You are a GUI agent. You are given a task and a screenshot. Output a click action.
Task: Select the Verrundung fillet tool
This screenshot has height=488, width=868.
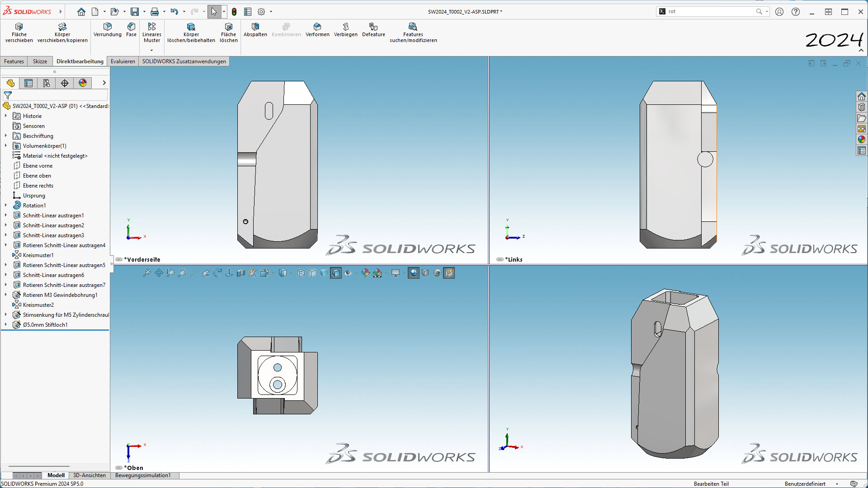(x=107, y=29)
